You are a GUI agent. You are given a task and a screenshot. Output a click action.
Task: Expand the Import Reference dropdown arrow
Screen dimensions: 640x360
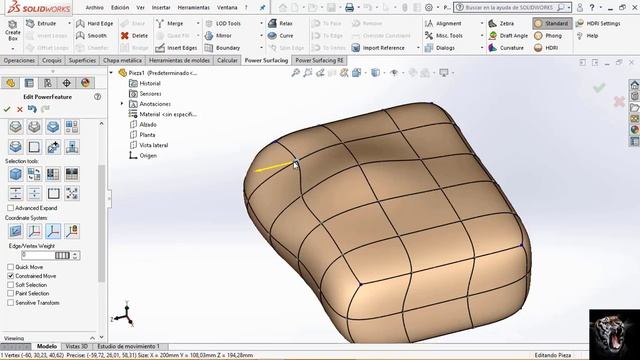[x=418, y=48]
